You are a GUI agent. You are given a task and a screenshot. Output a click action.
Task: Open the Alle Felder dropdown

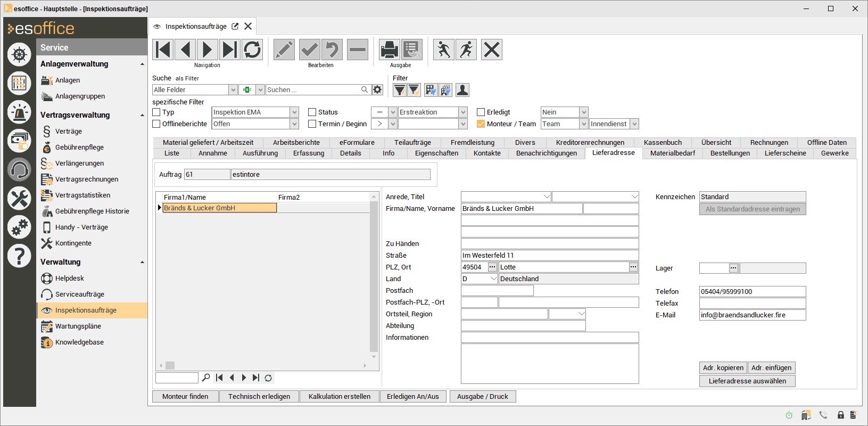[x=233, y=89]
